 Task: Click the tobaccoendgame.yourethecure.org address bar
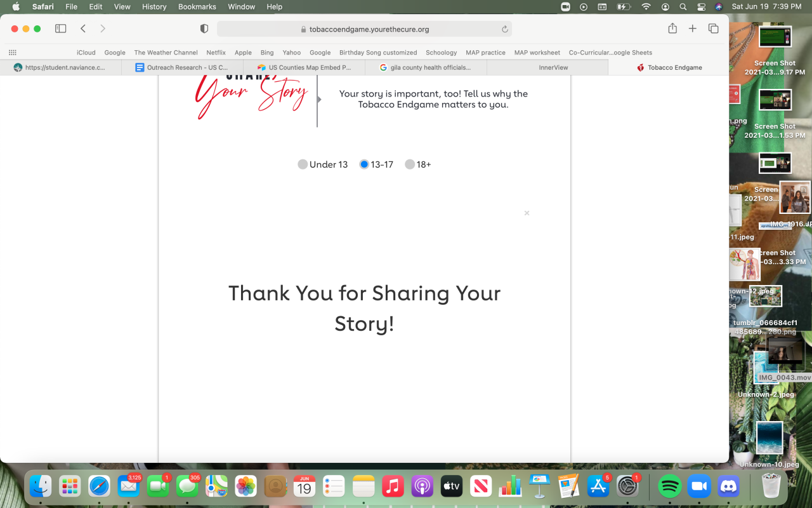pos(364,29)
